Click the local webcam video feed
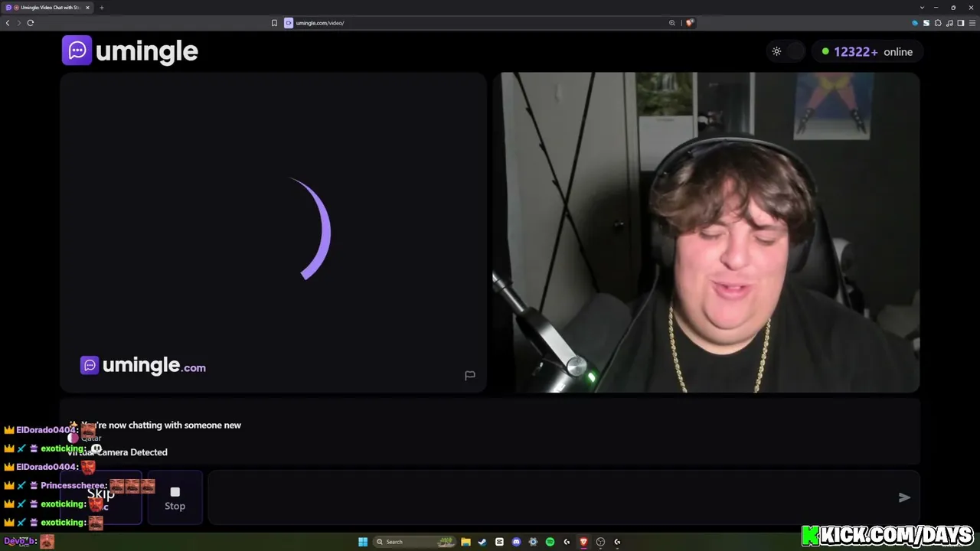Image resolution: width=980 pixels, height=551 pixels. 706,233
